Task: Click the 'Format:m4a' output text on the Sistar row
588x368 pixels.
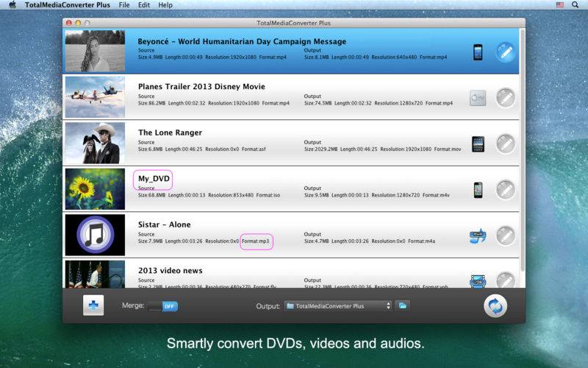Action: (x=421, y=241)
